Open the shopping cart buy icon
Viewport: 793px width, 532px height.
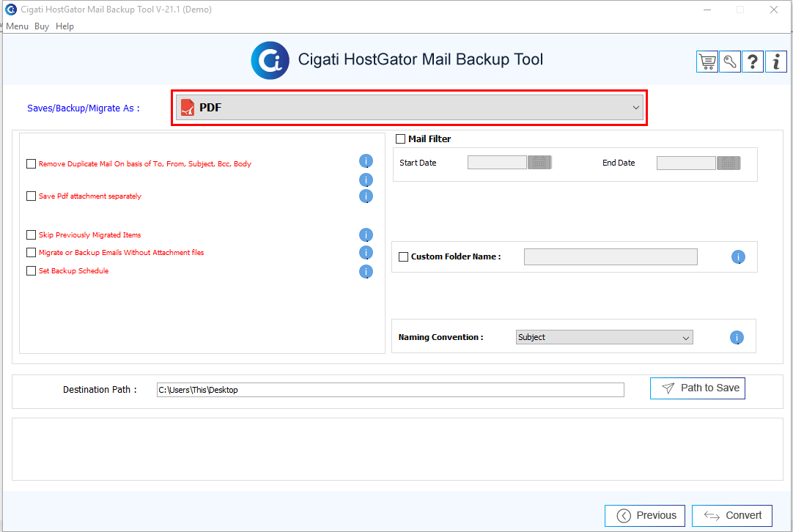coord(707,62)
